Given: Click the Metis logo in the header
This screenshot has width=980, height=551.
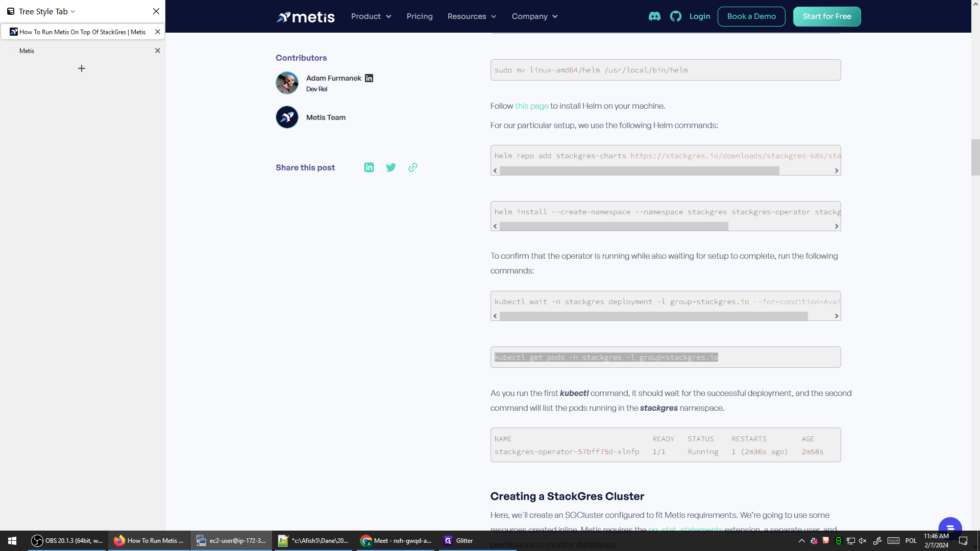Looking at the screenshot, I should [x=305, y=17].
